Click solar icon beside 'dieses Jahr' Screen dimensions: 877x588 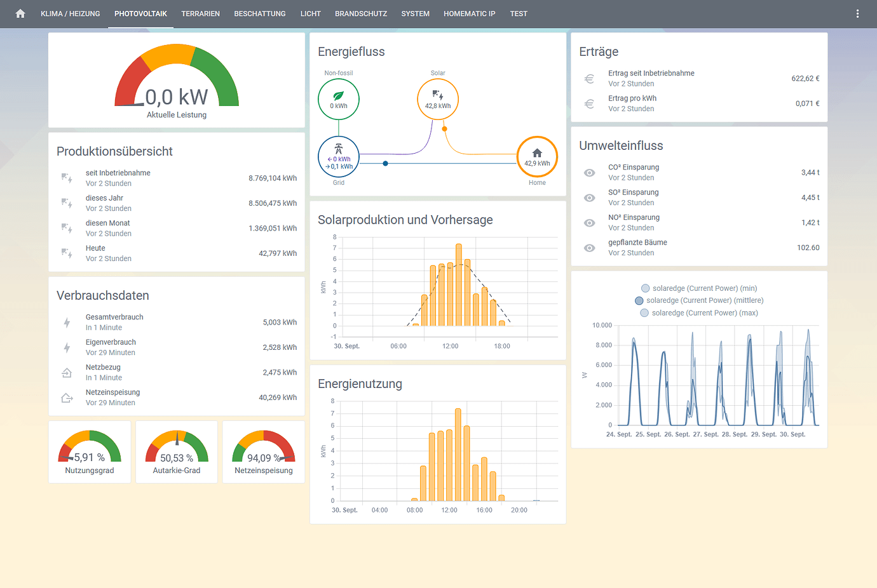pos(67,203)
